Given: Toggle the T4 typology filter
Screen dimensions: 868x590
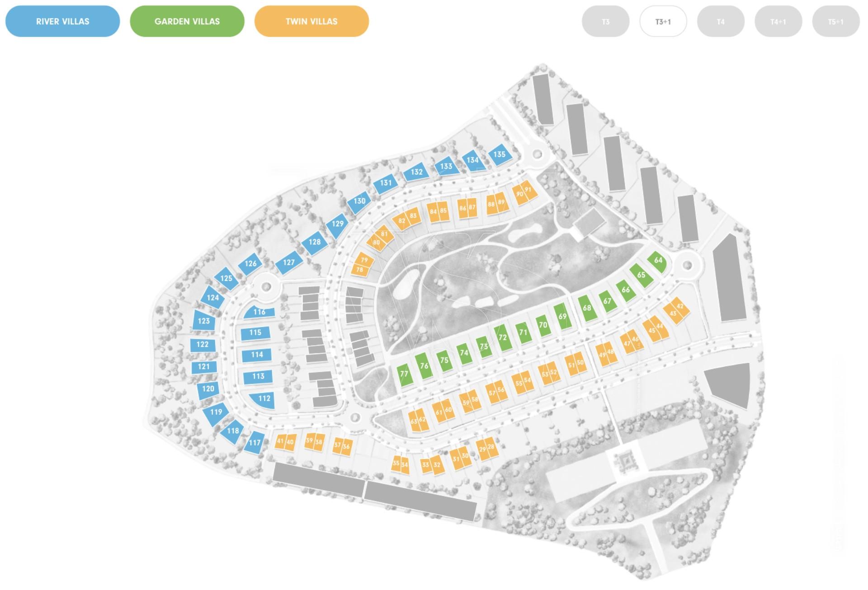Looking at the screenshot, I should [721, 22].
